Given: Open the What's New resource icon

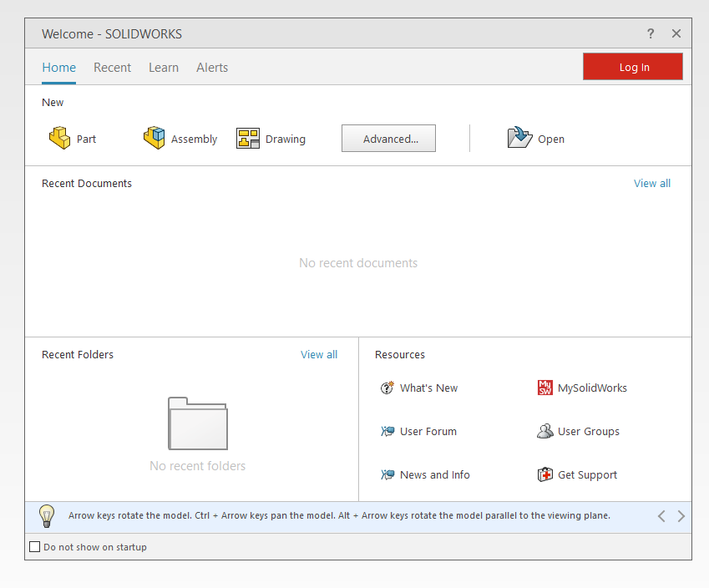Looking at the screenshot, I should pyautogui.click(x=387, y=388).
